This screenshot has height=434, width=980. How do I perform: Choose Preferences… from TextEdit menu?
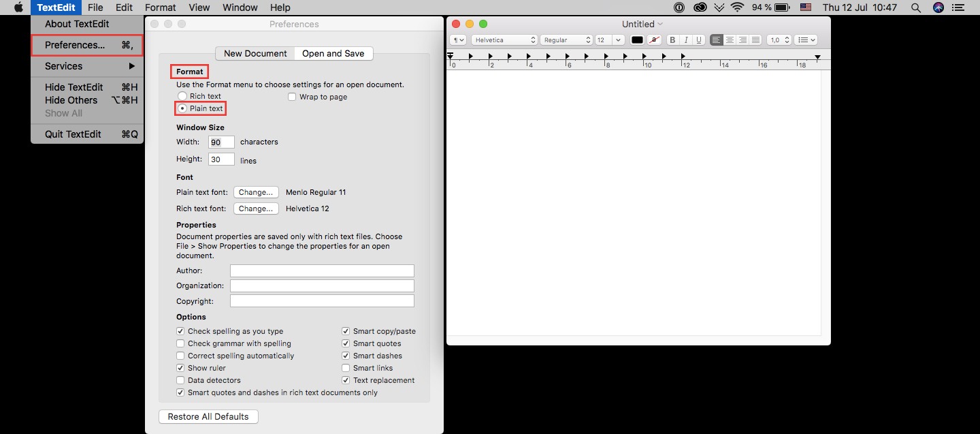[x=87, y=45]
